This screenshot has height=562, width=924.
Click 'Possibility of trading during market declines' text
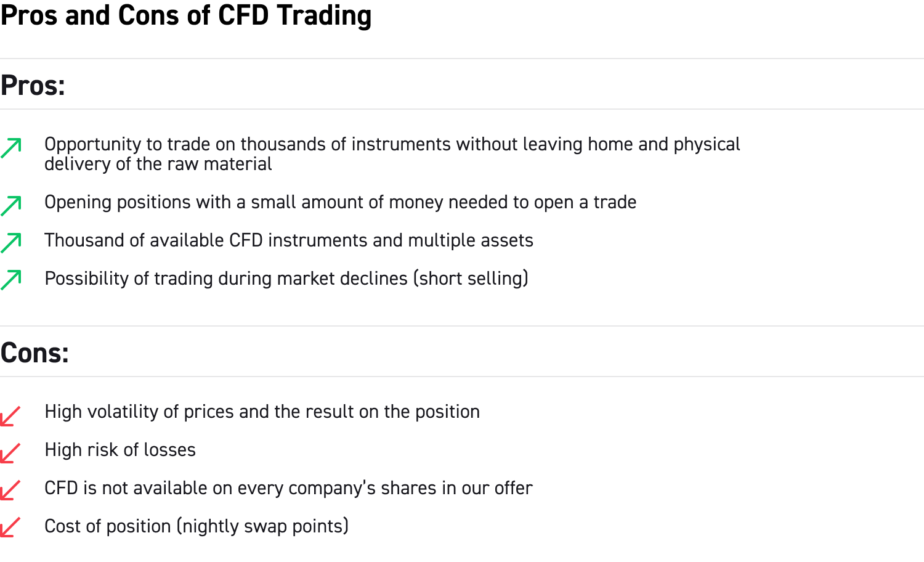pos(286,279)
